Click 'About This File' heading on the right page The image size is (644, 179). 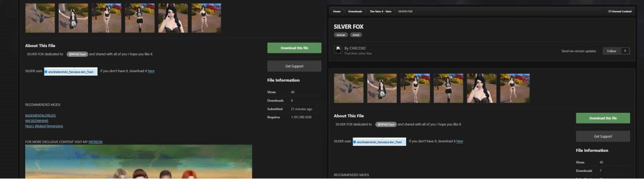(x=349, y=116)
